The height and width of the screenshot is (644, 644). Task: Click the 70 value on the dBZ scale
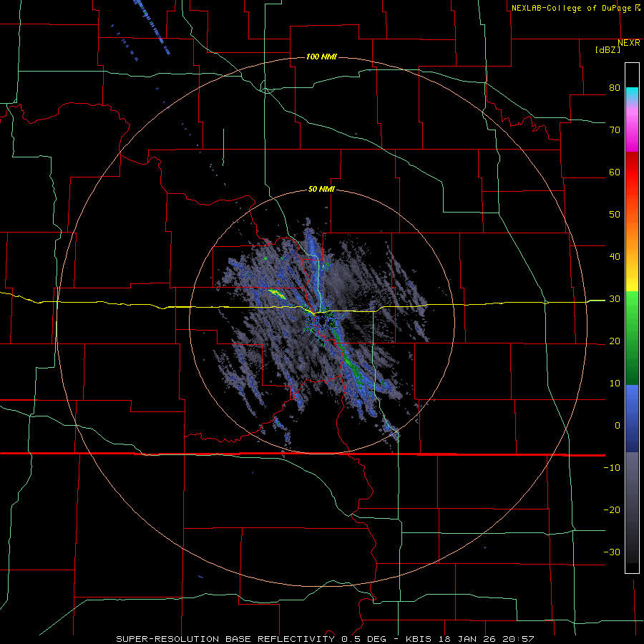pyautogui.click(x=615, y=130)
